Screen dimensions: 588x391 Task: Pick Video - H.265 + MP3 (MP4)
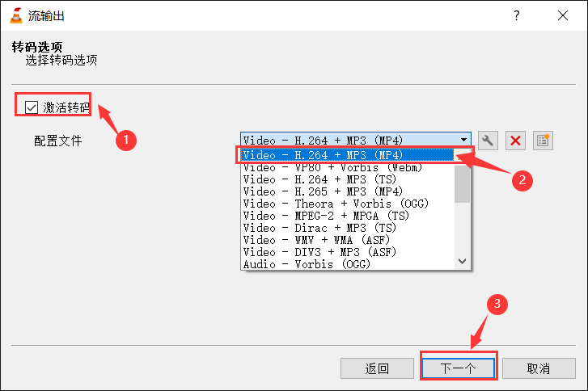click(347, 191)
